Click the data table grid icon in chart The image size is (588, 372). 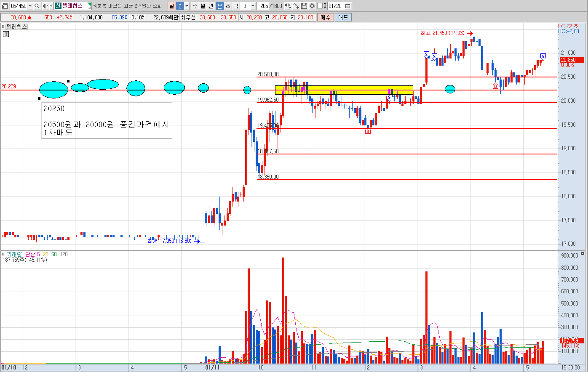point(6,34)
